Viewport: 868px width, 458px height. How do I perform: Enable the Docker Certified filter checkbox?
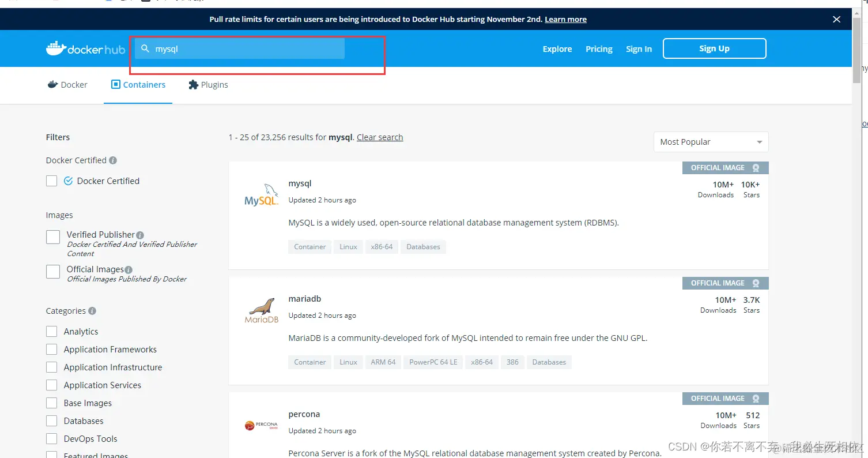(52, 181)
